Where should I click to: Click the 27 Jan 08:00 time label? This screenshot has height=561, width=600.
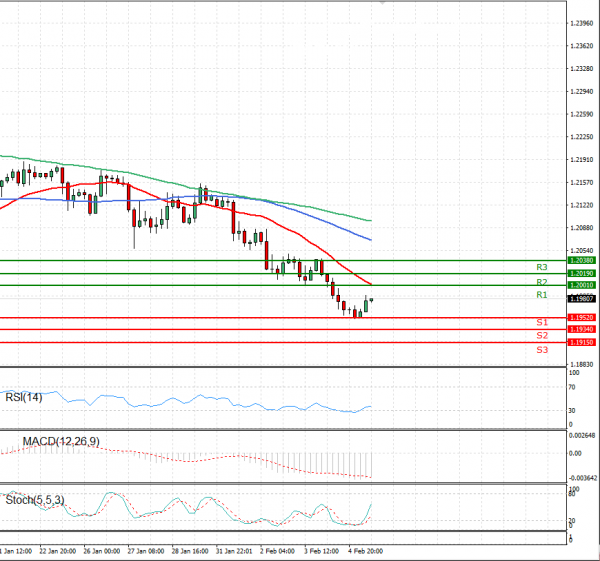[146, 551]
